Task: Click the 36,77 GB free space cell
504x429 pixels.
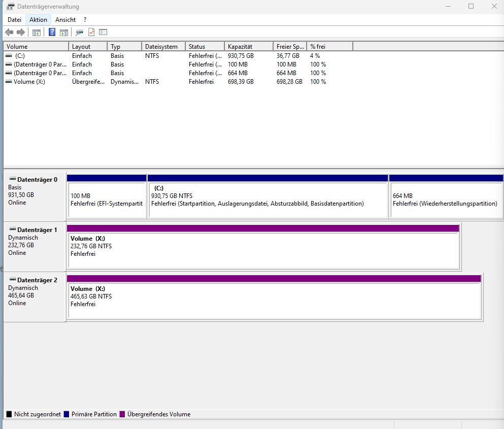Action: point(288,56)
